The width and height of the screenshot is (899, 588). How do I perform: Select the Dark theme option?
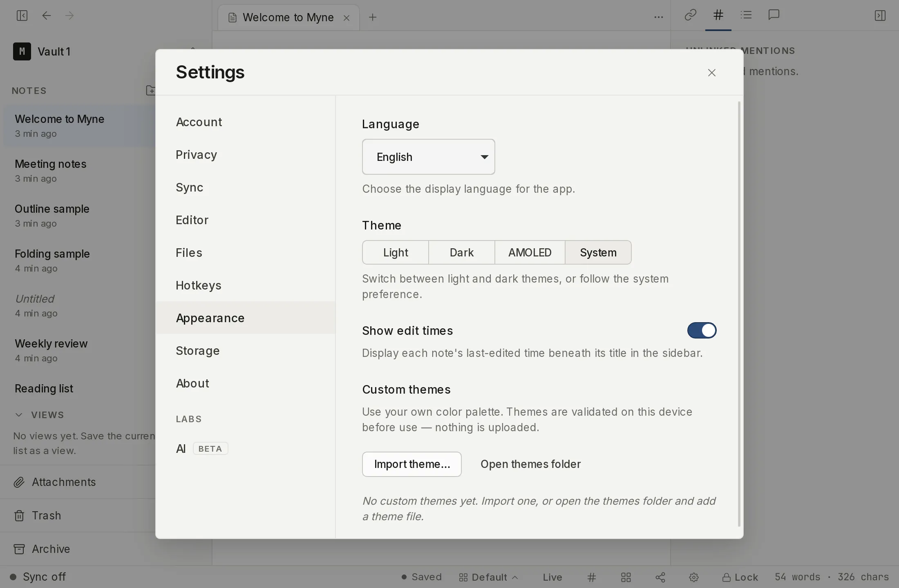pyautogui.click(x=462, y=252)
